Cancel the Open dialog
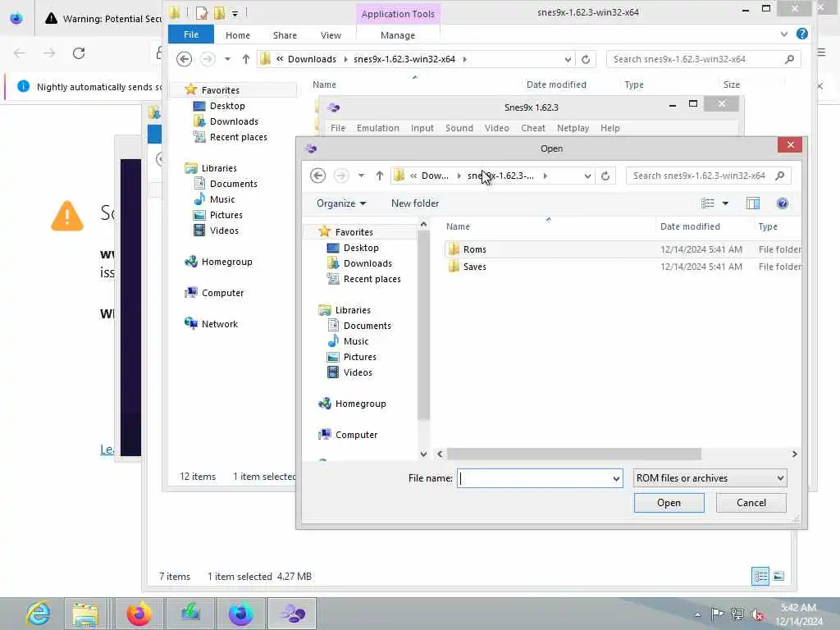 (x=751, y=503)
